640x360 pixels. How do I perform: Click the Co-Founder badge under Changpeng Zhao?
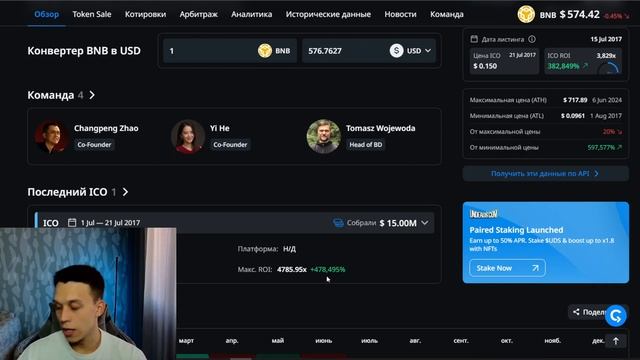(x=94, y=144)
